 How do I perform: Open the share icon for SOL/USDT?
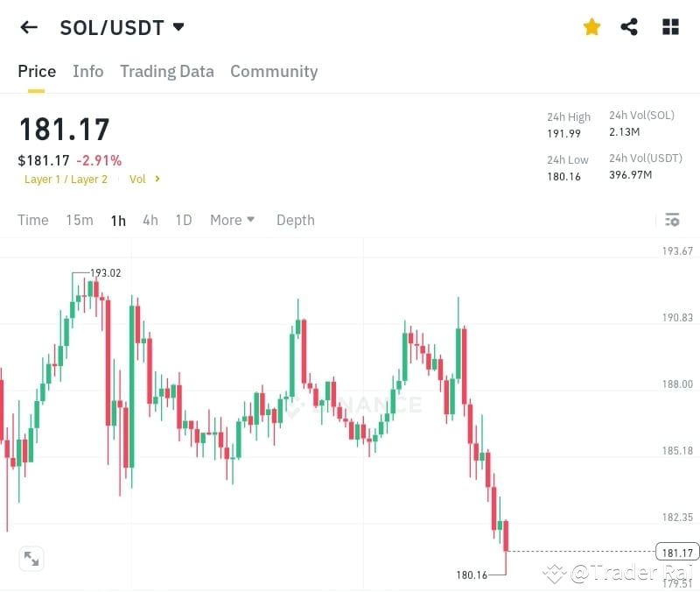point(629,27)
